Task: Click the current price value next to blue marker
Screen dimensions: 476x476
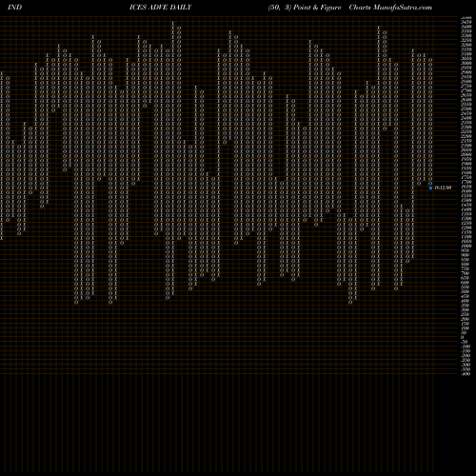Action: click(x=443, y=188)
